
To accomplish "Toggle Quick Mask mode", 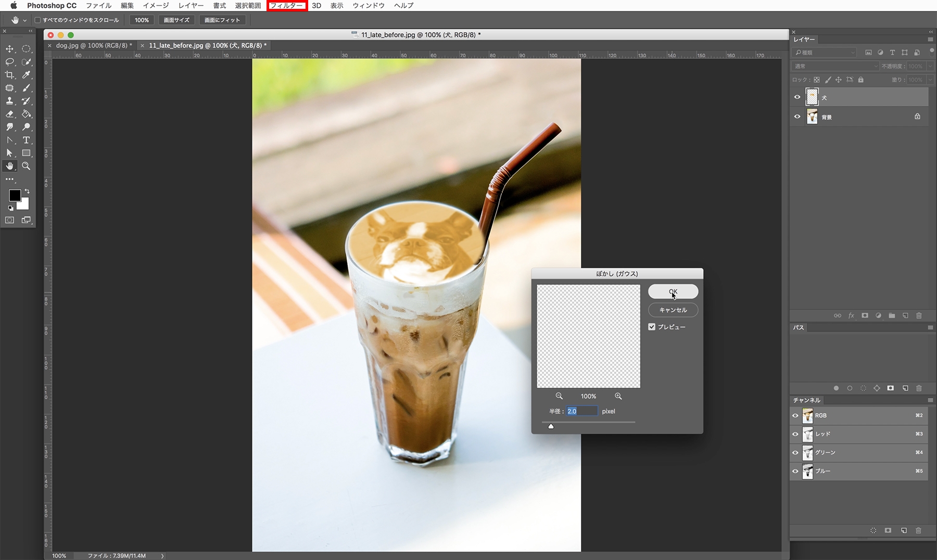I will [x=10, y=220].
